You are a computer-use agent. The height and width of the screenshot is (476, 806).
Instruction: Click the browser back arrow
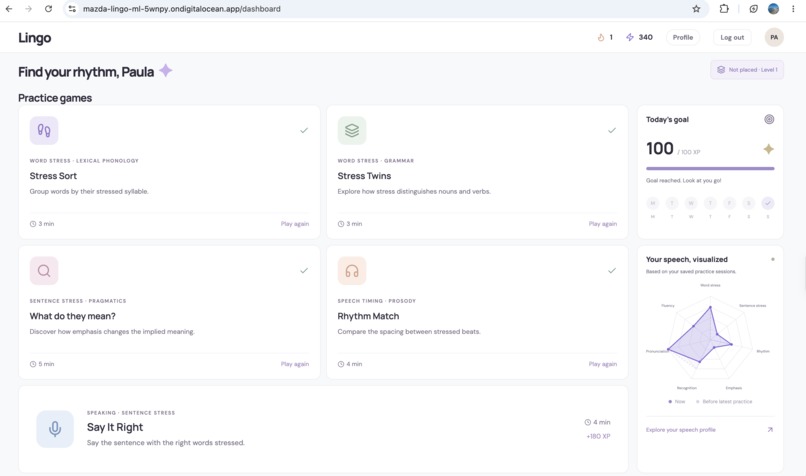pyautogui.click(x=9, y=9)
